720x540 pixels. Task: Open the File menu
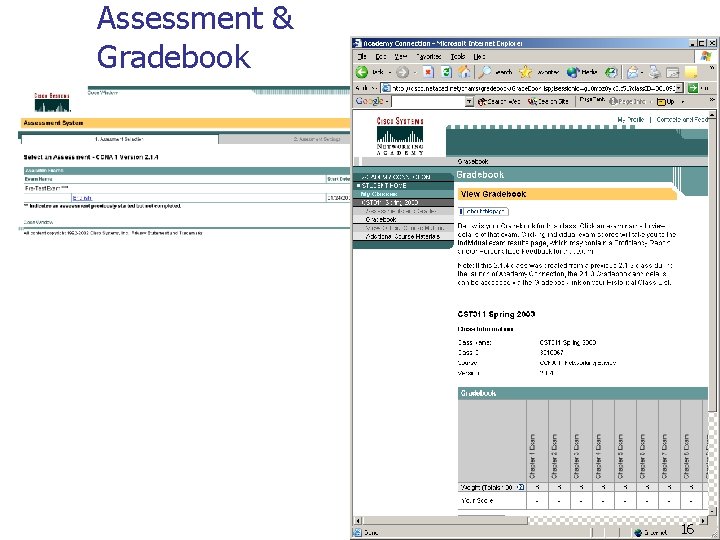[362, 56]
